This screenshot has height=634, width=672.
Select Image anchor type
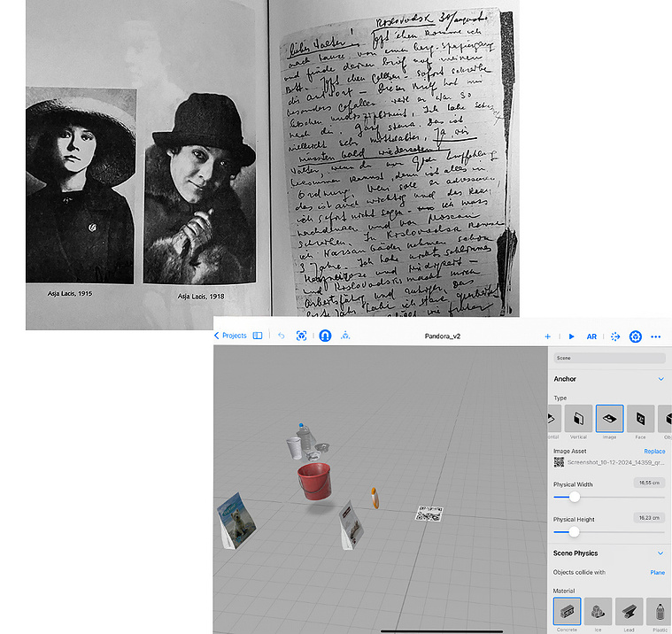click(x=609, y=419)
